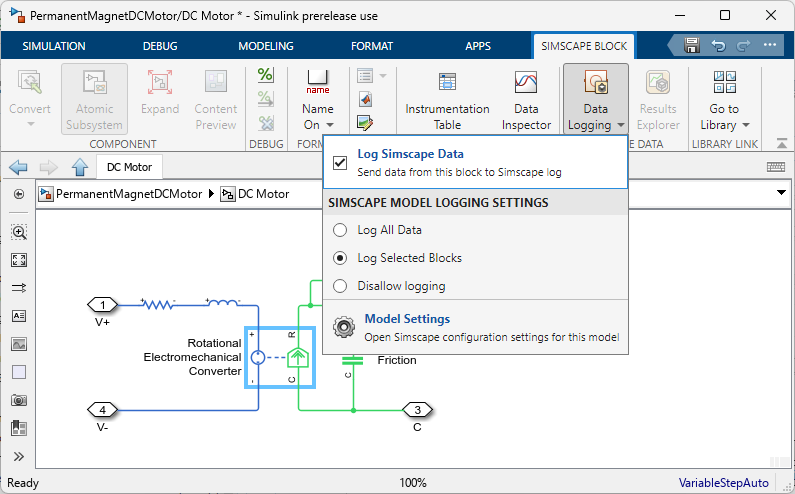Click the image annotation palette icon
The width and height of the screenshot is (795, 494).
pos(19,344)
